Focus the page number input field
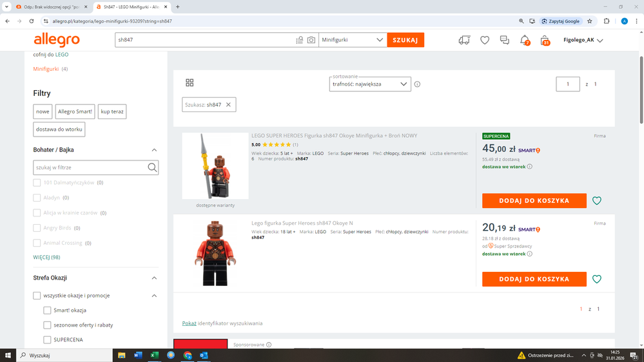The image size is (644, 362). pos(567,84)
